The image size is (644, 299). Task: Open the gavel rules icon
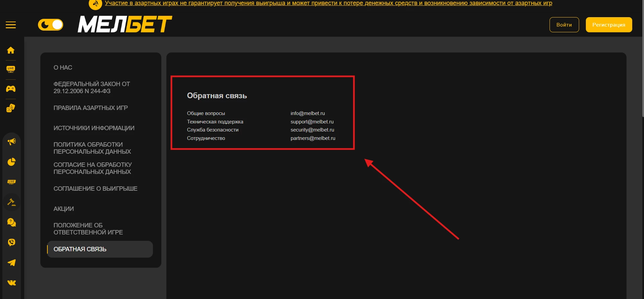[11, 202]
